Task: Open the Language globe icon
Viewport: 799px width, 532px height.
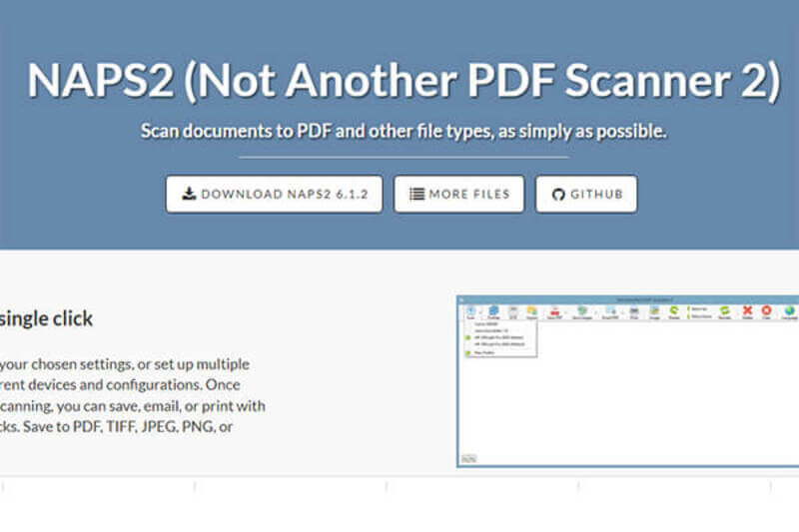Action: pyautogui.click(x=789, y=312)
